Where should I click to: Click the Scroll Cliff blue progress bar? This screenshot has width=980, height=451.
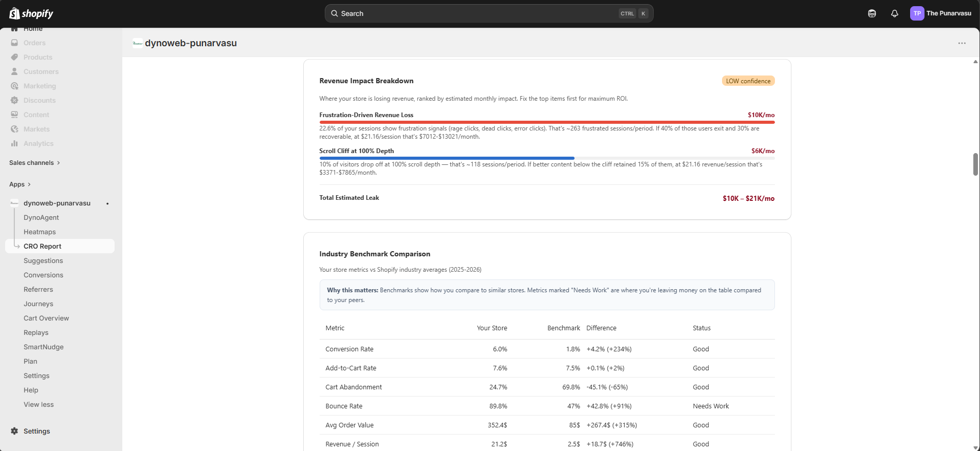[446, 158]
